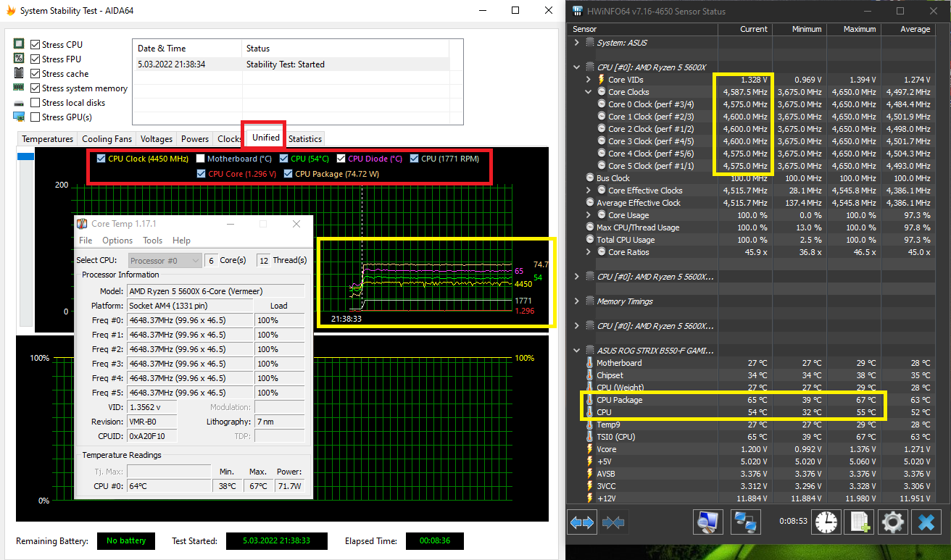
Task: Open Core Temp File menu
Action: tap(86, 241)
